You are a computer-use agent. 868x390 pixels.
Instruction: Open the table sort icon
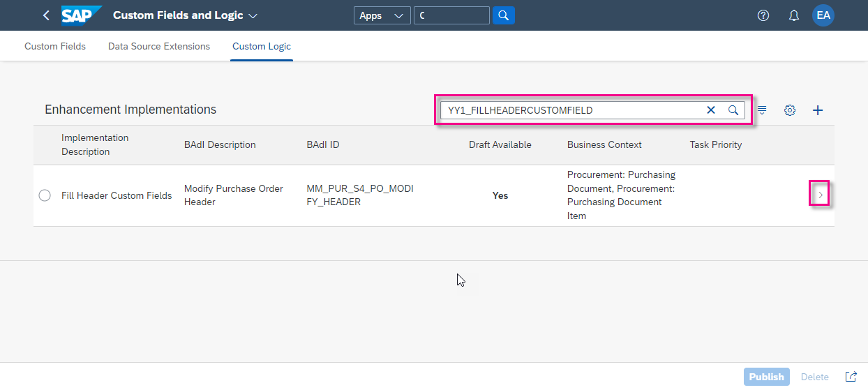(763, 110)
